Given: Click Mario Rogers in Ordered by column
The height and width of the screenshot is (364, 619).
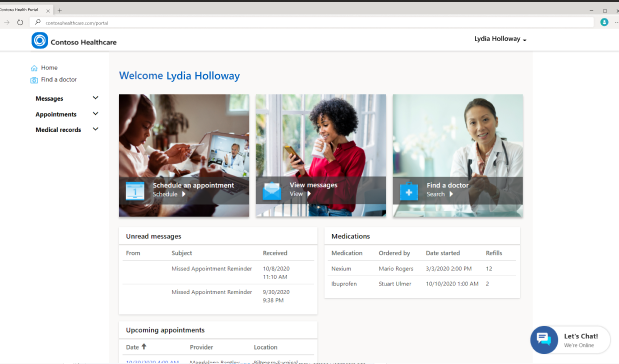Looking at the screenshot, I should pos(396,268).
